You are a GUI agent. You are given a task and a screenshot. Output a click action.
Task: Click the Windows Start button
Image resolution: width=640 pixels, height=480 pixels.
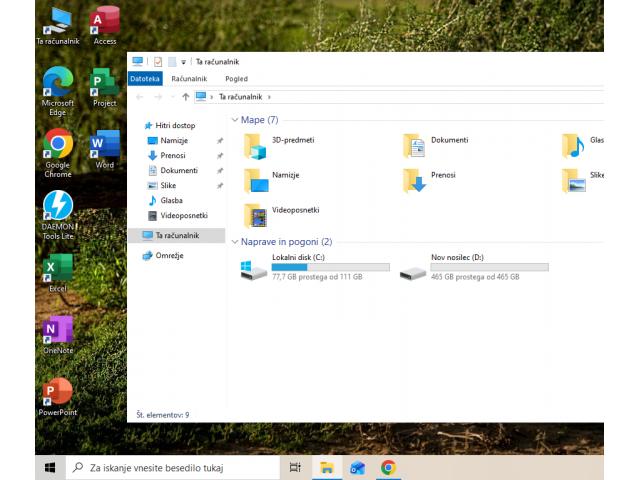[49, 467]
